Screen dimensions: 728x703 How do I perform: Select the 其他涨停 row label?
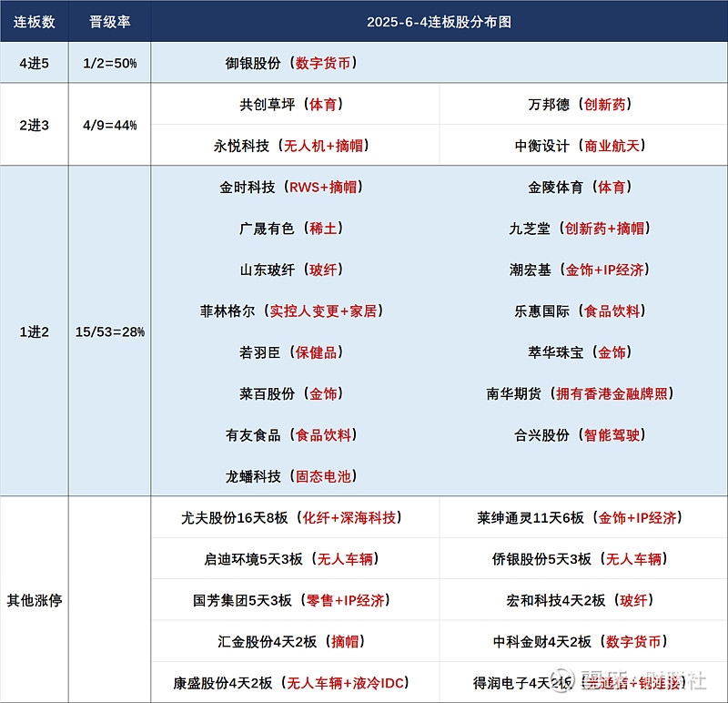click(35, 600)
